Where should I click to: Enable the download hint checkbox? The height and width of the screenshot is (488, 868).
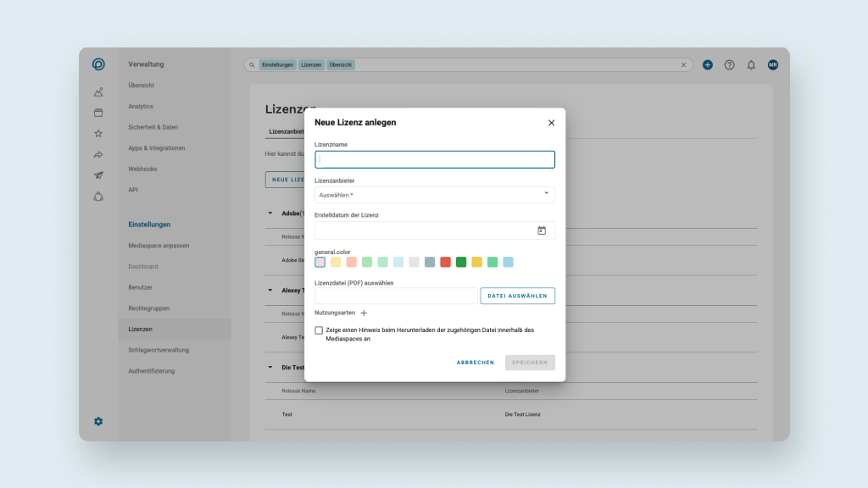[319, 330]
